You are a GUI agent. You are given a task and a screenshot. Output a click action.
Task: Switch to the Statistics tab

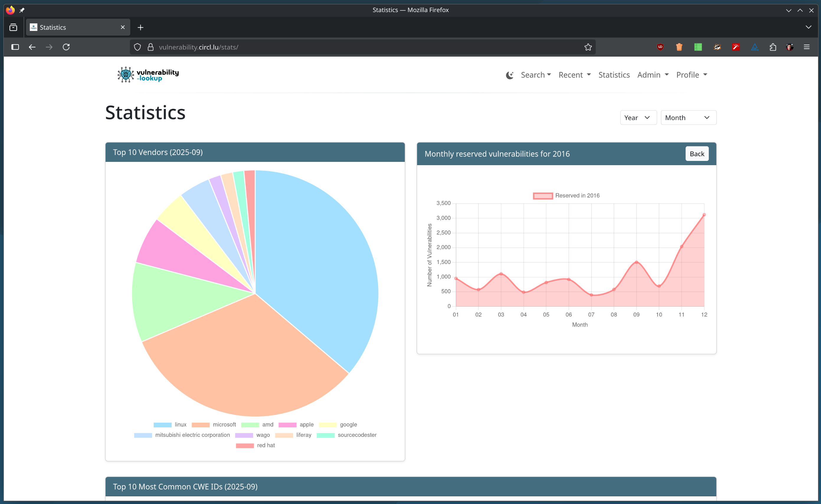pyautogui.click(x=614, y=75)
